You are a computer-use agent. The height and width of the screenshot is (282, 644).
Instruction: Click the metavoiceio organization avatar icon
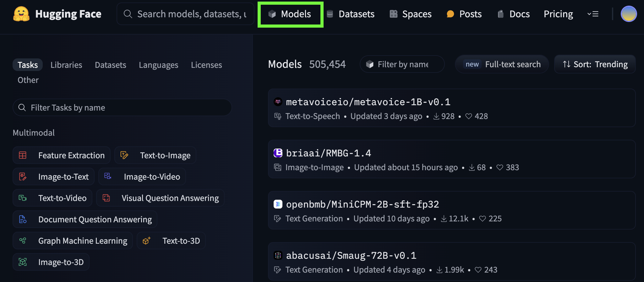[278, 102]
